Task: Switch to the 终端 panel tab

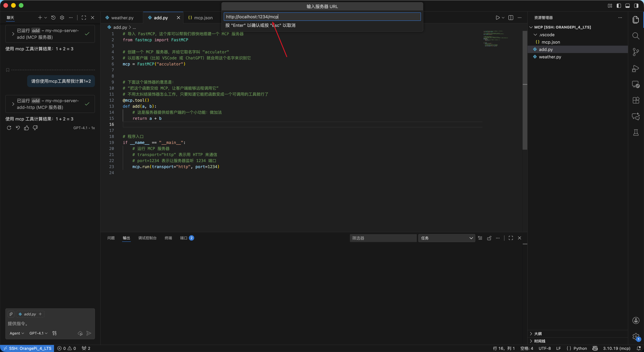Action: pyautogui.click(x=168, y=238)
